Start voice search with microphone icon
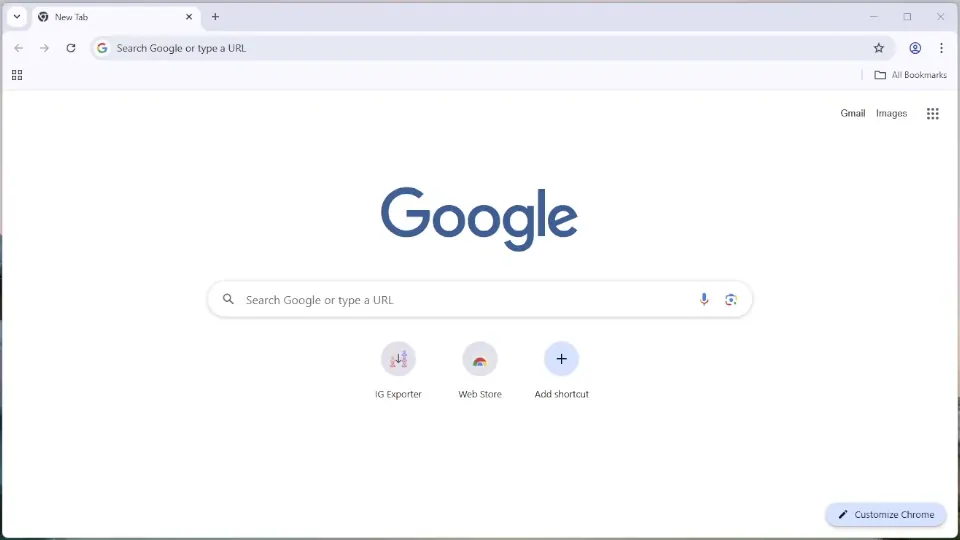 (704, 299)
